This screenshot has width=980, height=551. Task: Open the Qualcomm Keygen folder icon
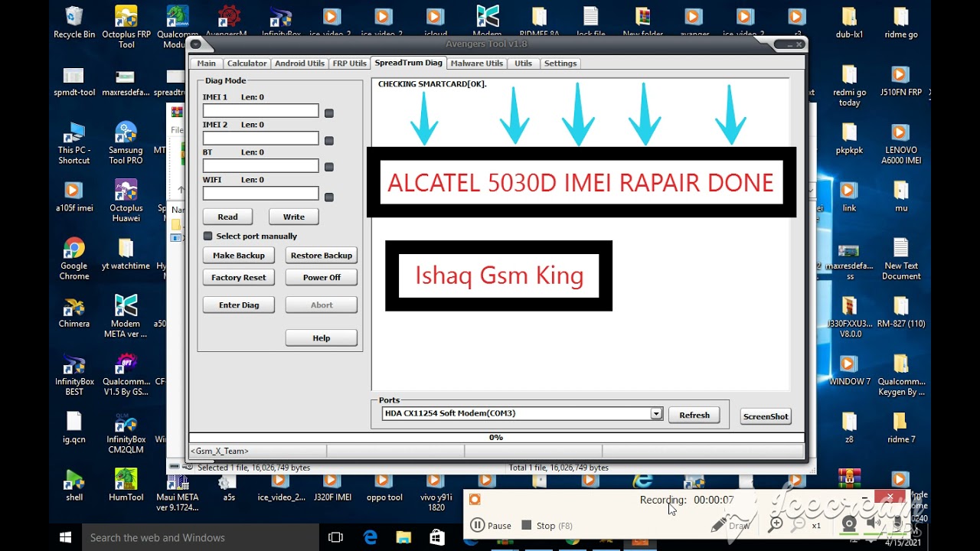[x=901, y=374]
